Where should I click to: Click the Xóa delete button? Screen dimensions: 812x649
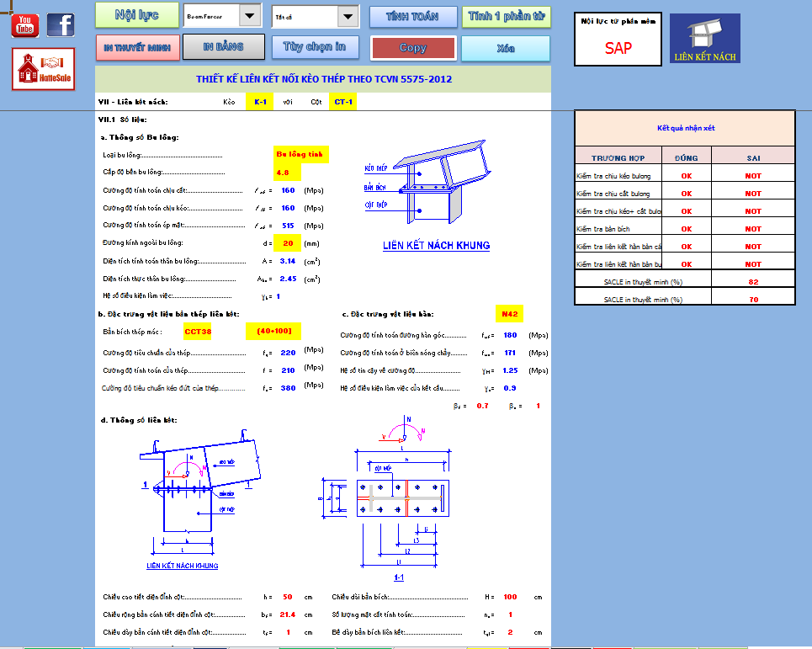point(506,49)
